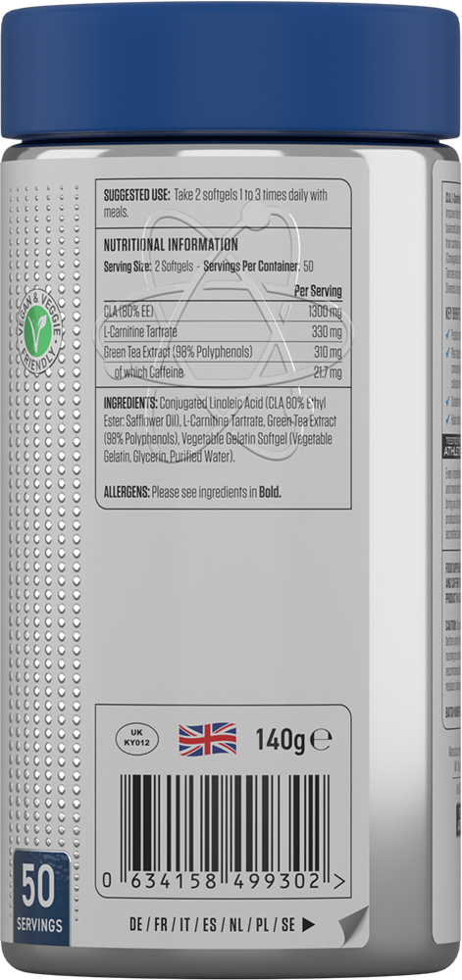Click the Green Tea Extract row
The height and width of the screenshot is (980, 462).
(224, 353)
